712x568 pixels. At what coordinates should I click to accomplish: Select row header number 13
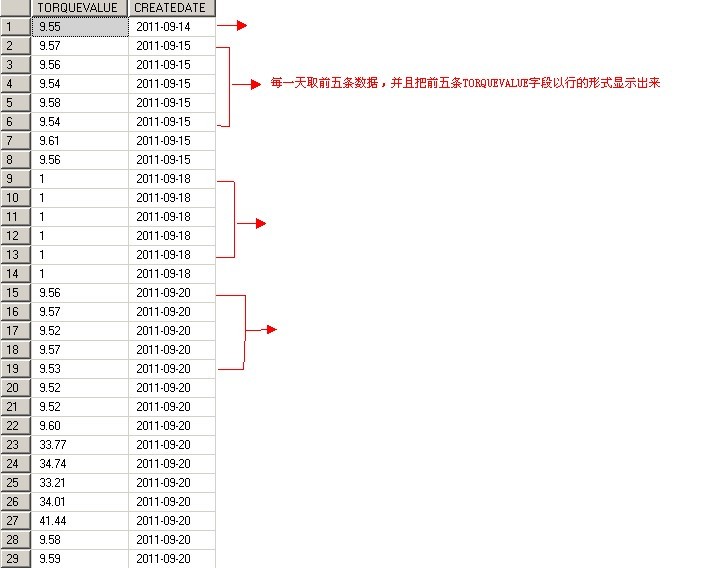15,255
